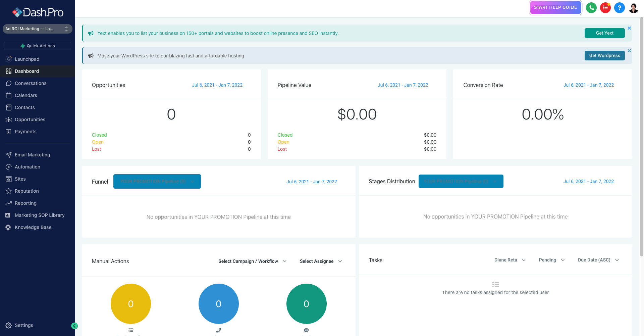Click the Get Yext button
The width and height of the screenshot is (644, 336).
click(604, 33)
